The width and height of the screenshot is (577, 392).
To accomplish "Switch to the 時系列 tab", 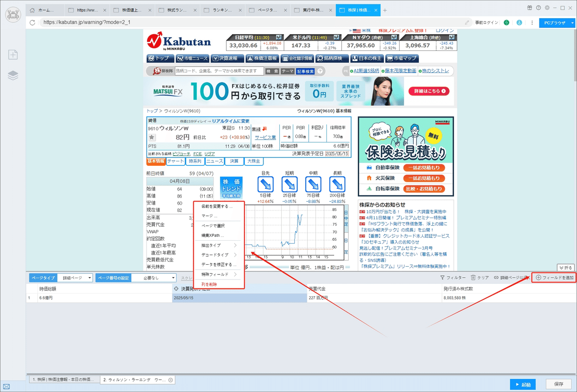I will 195,161.
